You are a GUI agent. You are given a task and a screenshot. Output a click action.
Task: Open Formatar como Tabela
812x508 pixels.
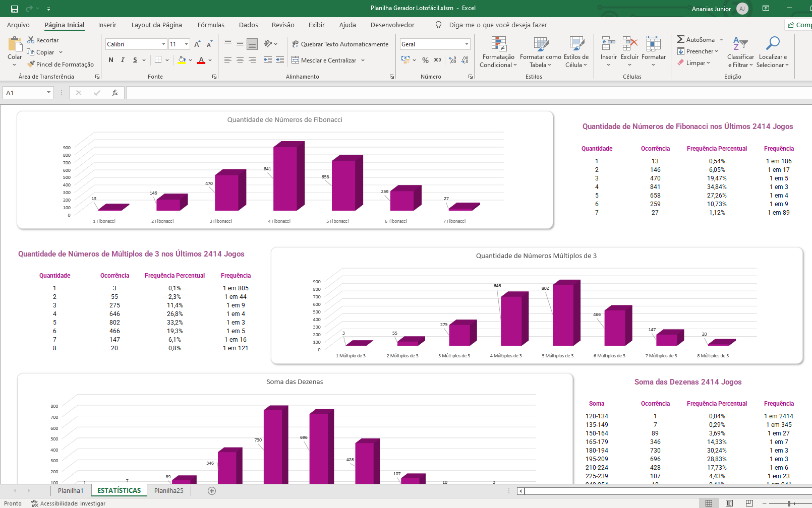pos(541,52)
